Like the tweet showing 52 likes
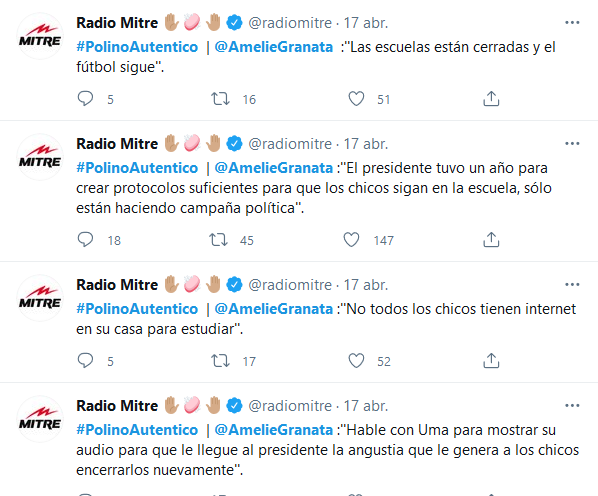Image resolution: width=598 pixels, height=496 pixels. (356, 361)
